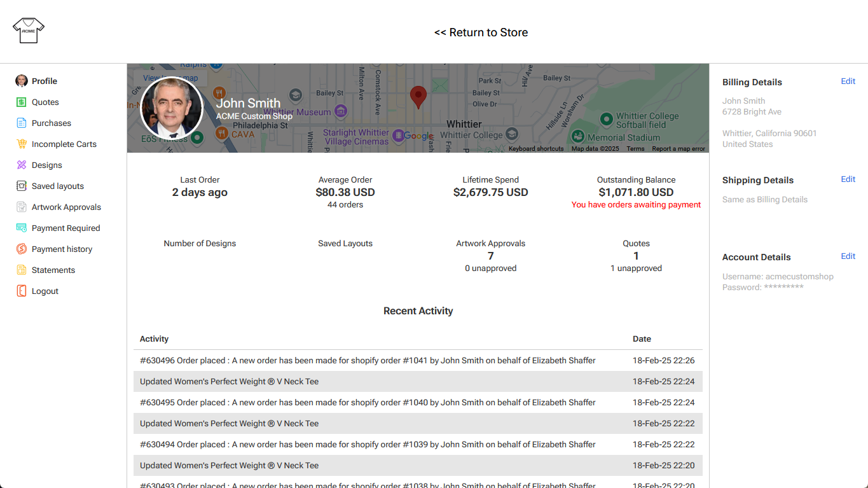868x488 pixels.
Task: Click the Saved layouts icon
Action: click(x=22, y=186)
